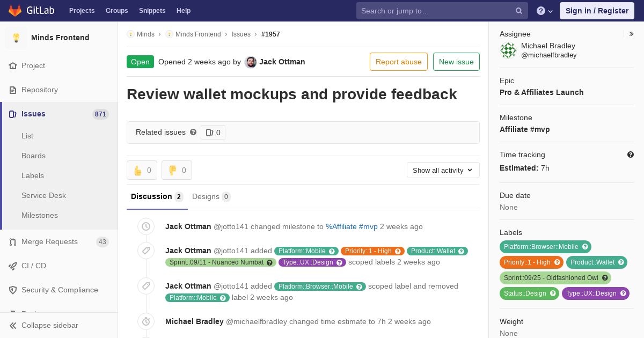644x338 pixels.
Task: Open the Help link in top navigation
Action: 184,11
